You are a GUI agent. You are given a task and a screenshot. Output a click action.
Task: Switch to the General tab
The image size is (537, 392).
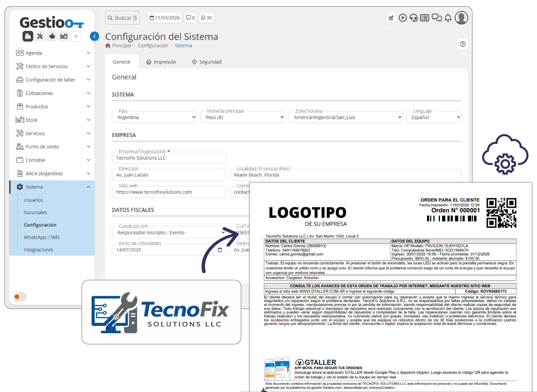tap(122, 62)
